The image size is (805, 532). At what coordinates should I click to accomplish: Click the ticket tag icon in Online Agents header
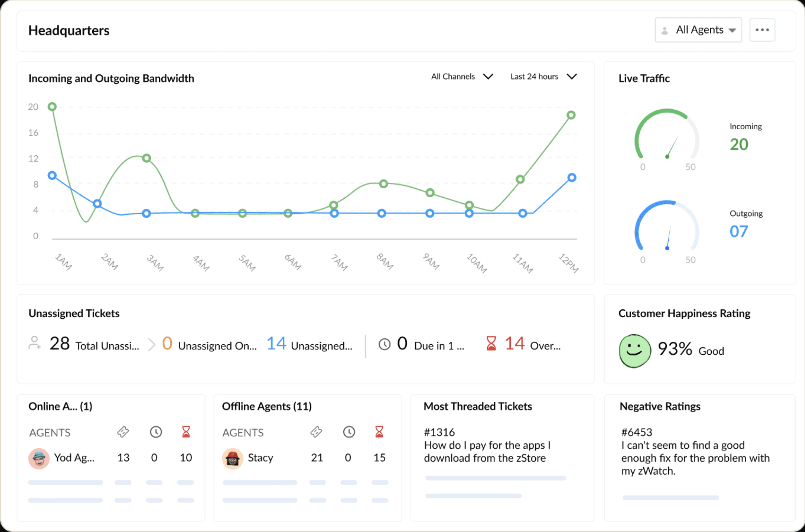click(x=123, y=432)
